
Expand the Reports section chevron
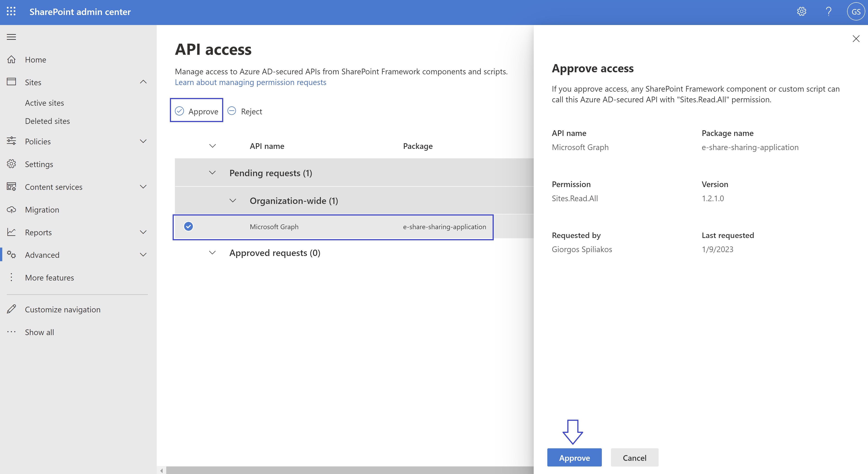[143, 232]
